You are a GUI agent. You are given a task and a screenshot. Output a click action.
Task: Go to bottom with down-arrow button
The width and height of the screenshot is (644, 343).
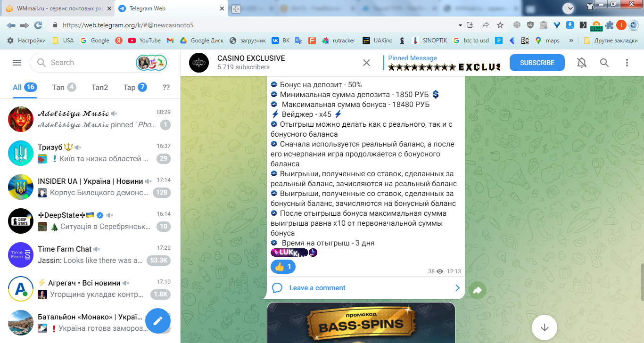pyautogui.click(x=545, y=327)
